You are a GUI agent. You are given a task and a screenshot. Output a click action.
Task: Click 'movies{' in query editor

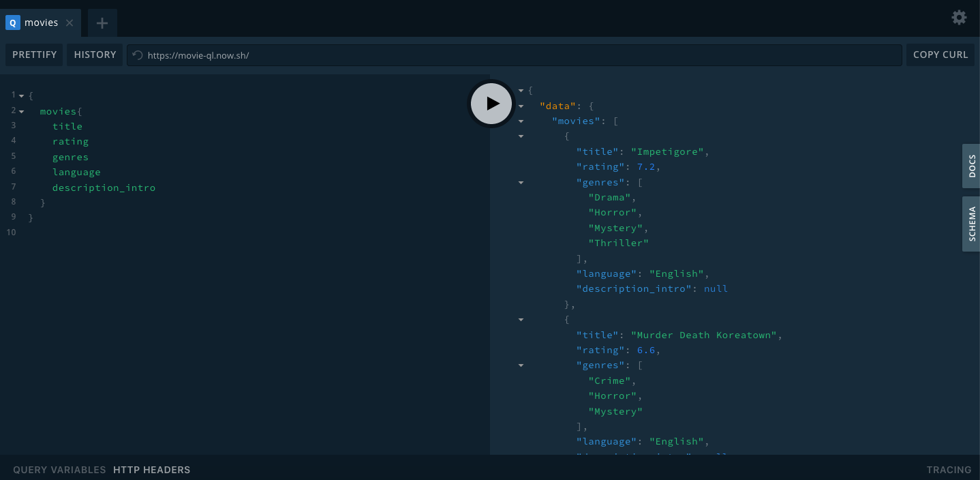61,111
